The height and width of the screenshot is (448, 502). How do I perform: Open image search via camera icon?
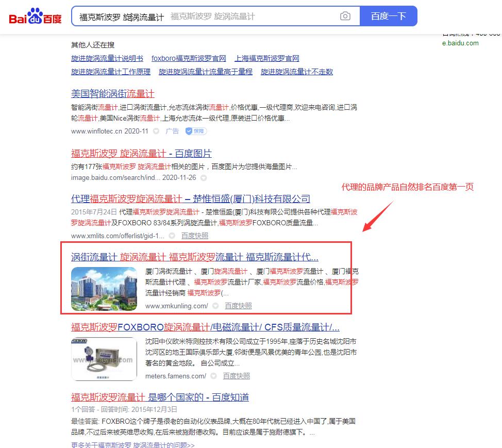[345, 16]
